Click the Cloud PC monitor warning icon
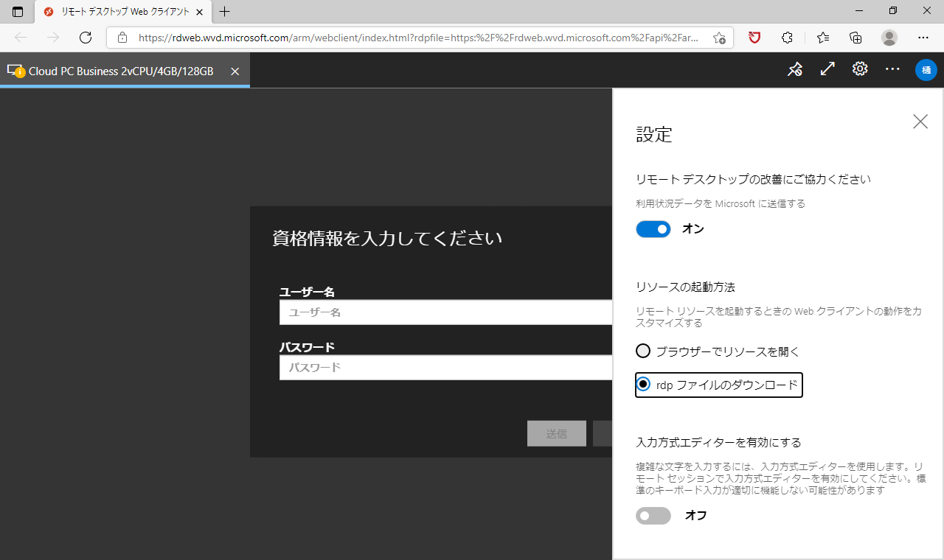This screenshot has width=944, height=560. tap(16, 71)
